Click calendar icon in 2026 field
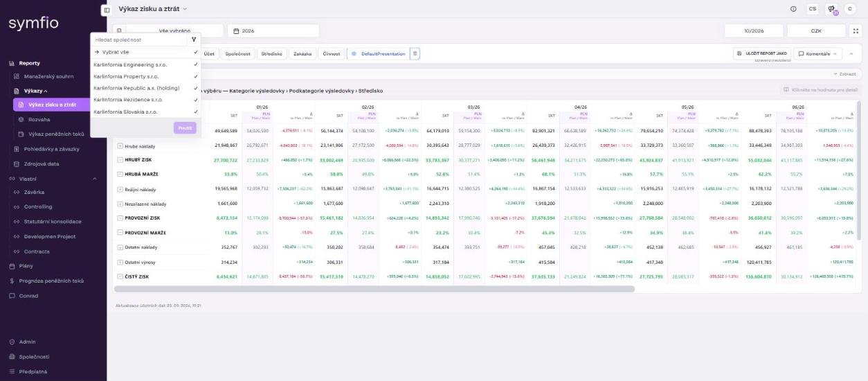The image size is (868, 381). (x=236, y=31)
